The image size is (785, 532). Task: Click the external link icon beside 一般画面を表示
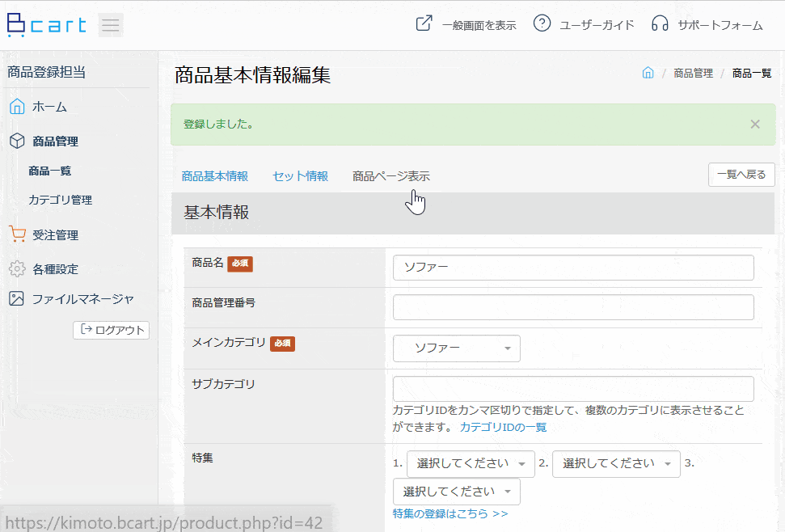[424, 23]
